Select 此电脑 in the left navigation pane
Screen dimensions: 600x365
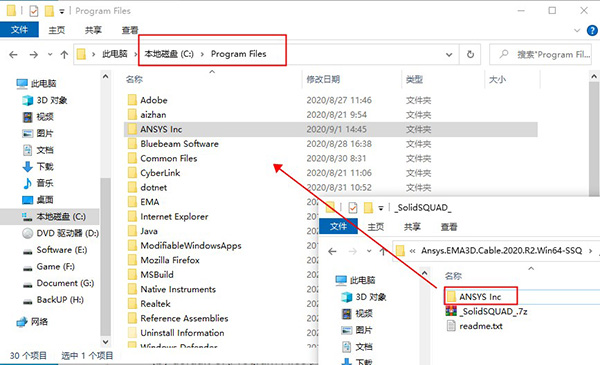(36, 83)
